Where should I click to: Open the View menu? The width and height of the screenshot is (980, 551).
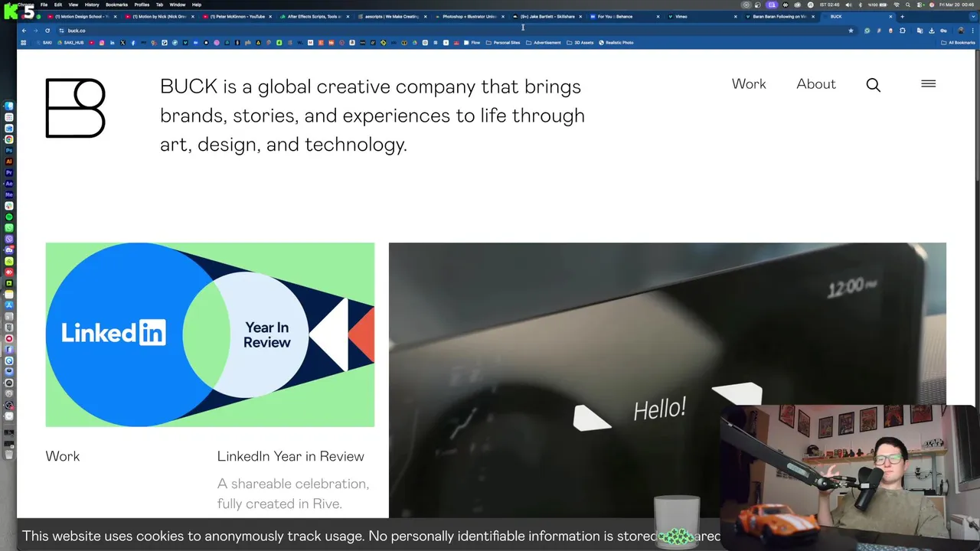click(x=73, y=5)
